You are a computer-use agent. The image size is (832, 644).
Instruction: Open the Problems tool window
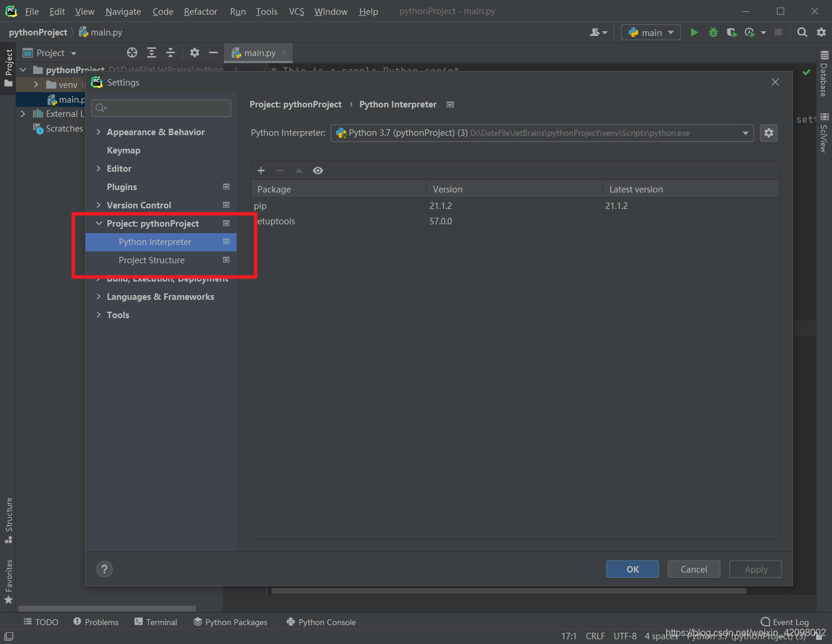(x=96, y=622)
